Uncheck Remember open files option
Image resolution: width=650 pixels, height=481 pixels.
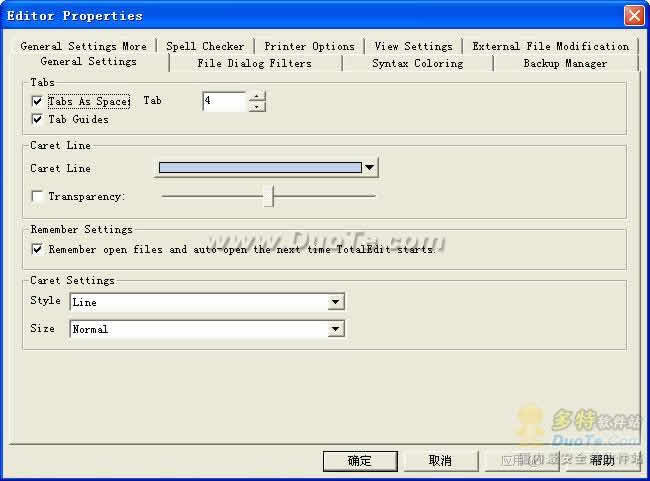pos(37,249)
